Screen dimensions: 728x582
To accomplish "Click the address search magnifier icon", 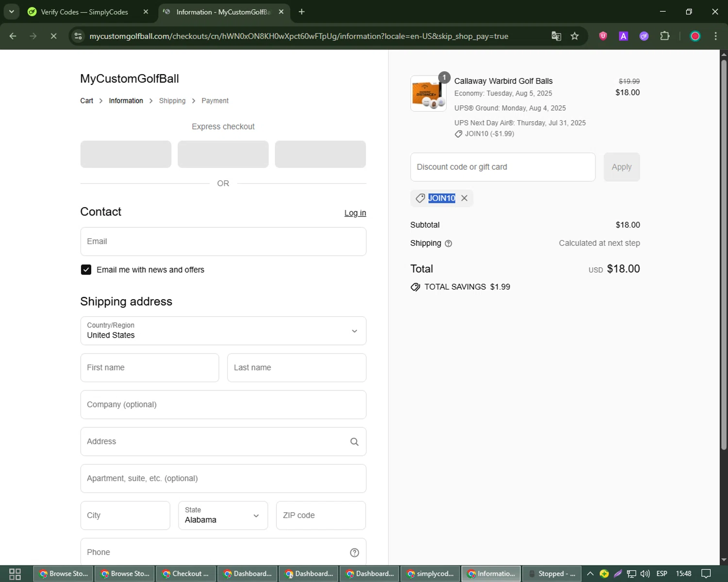I will coord(354,442).
